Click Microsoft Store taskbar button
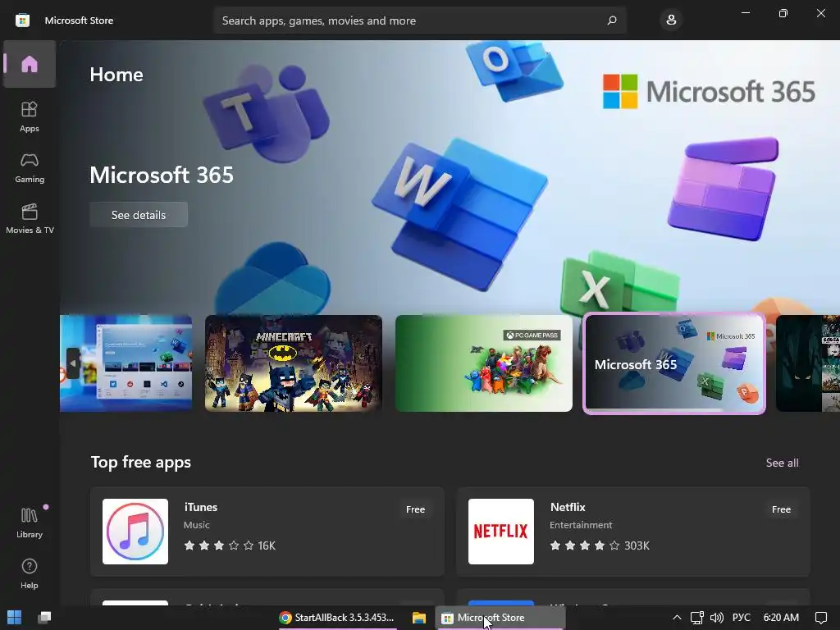 pos(500,618)
